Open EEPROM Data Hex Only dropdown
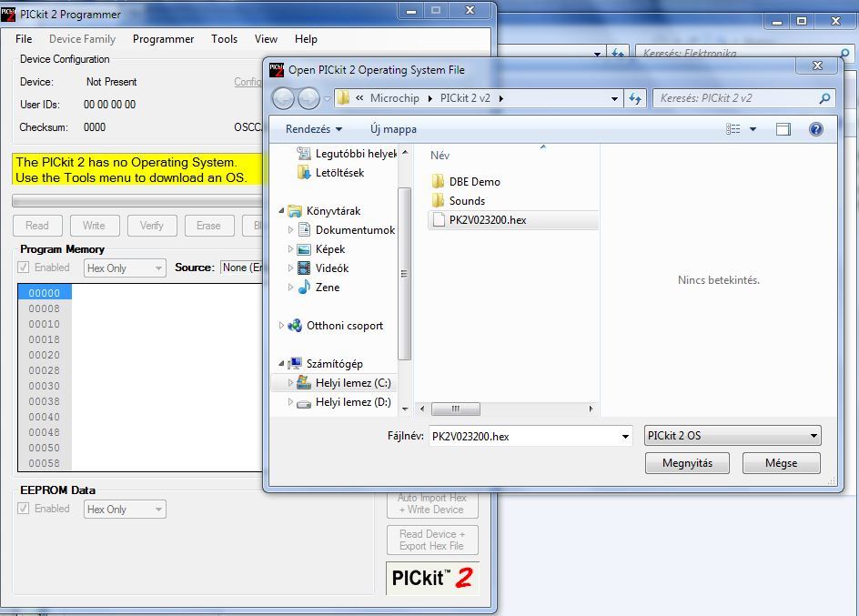This screenshot has height=616, width=859. (x=125, y=510)
